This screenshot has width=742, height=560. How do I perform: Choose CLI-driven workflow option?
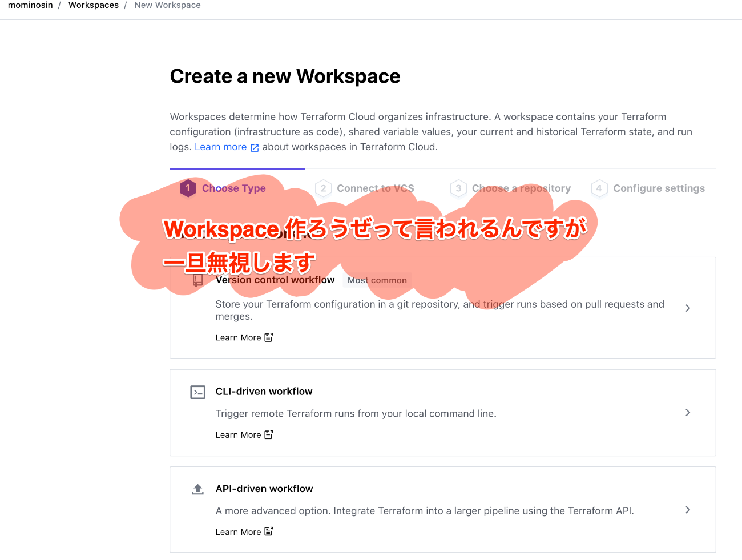click(x=442, y=413)
